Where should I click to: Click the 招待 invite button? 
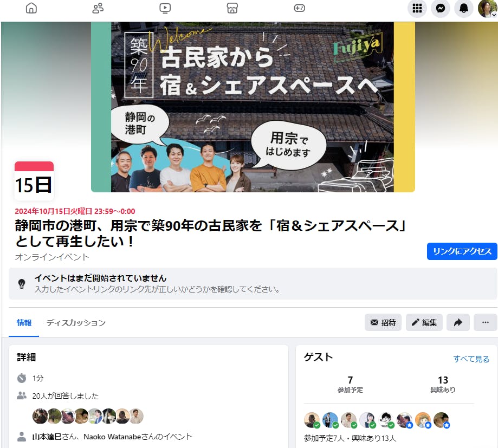(383, 322)
